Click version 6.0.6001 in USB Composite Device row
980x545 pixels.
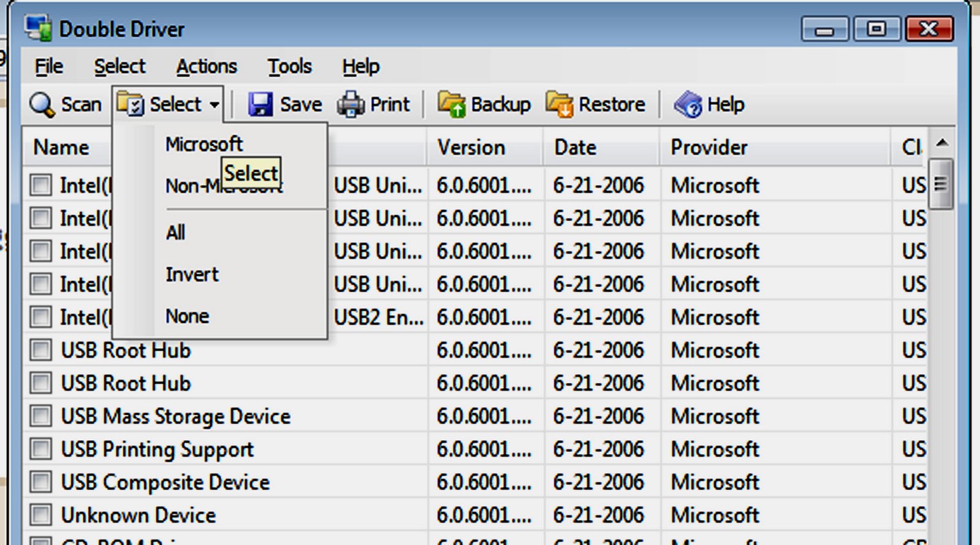coord(484,482)
